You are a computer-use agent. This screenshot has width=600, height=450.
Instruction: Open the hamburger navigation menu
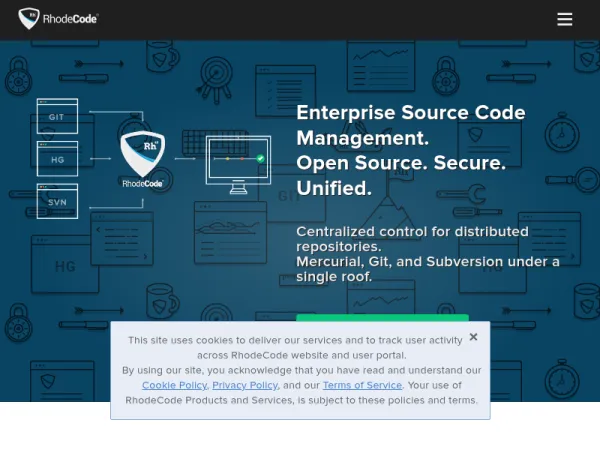tap(564, 19)
